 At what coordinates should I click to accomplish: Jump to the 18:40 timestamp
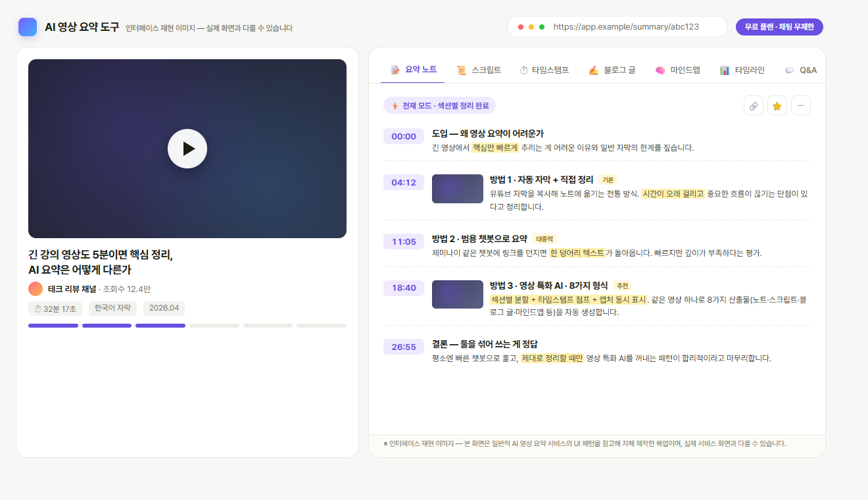point(403,287)
